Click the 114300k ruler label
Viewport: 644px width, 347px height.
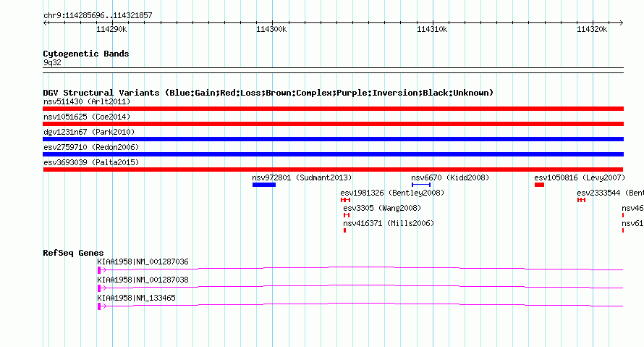pyautogui.click(x=271, y=29)
